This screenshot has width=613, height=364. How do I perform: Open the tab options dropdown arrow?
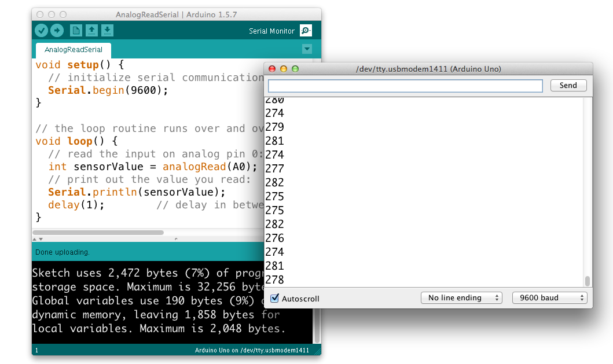307,49
